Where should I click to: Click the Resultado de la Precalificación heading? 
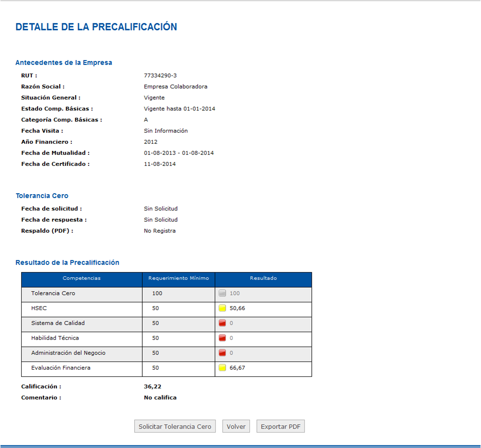tap(67, 262)
